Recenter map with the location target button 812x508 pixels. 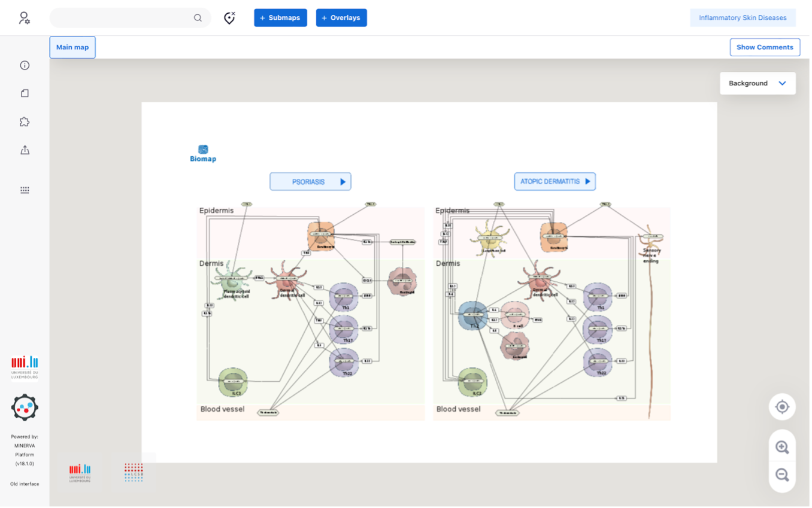pos(781,407)
